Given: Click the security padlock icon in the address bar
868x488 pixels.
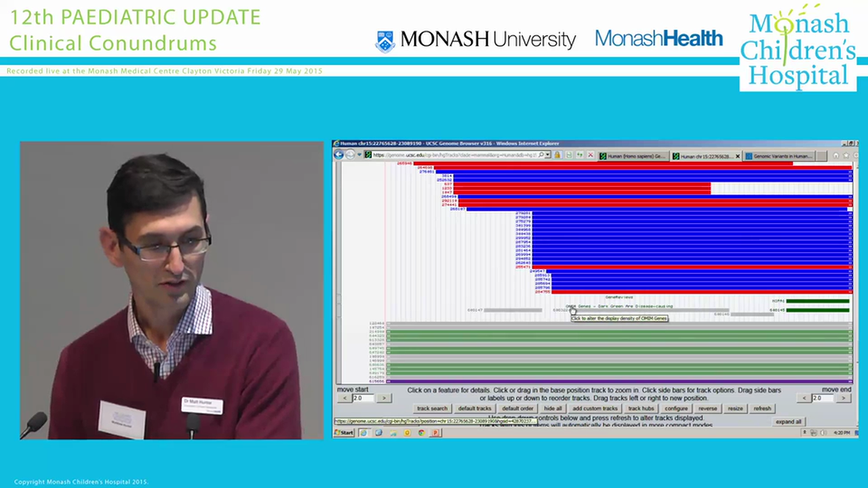Looking at the screenshot, I should tap(558, 155).
